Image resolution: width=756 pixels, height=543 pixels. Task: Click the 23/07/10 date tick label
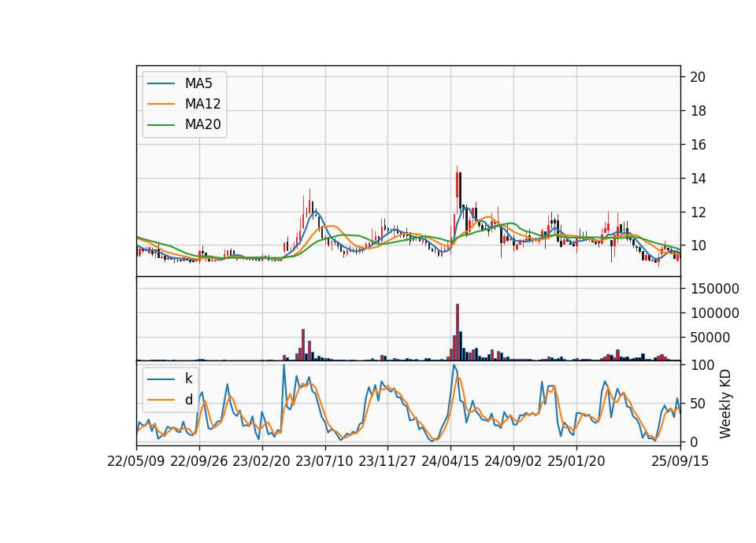[324, 461]
